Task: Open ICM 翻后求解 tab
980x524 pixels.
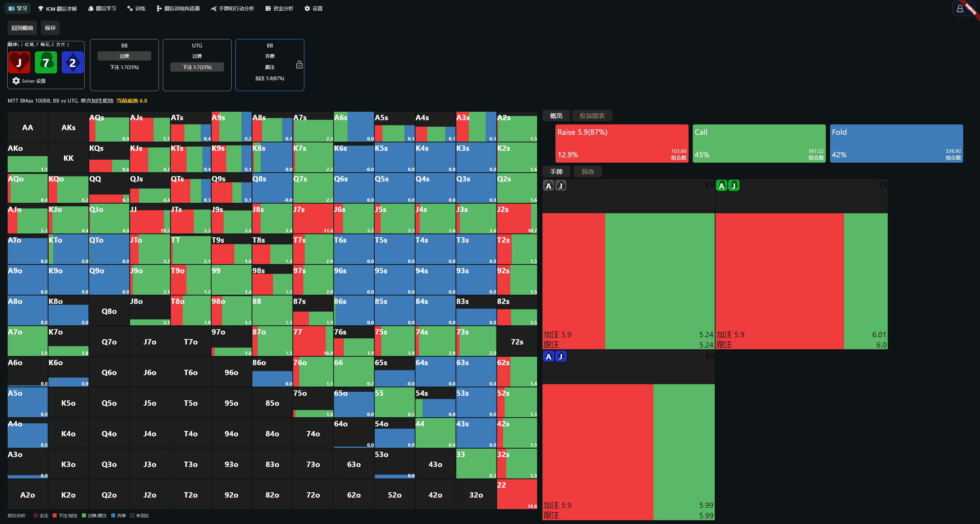Action: pos(57,8)
